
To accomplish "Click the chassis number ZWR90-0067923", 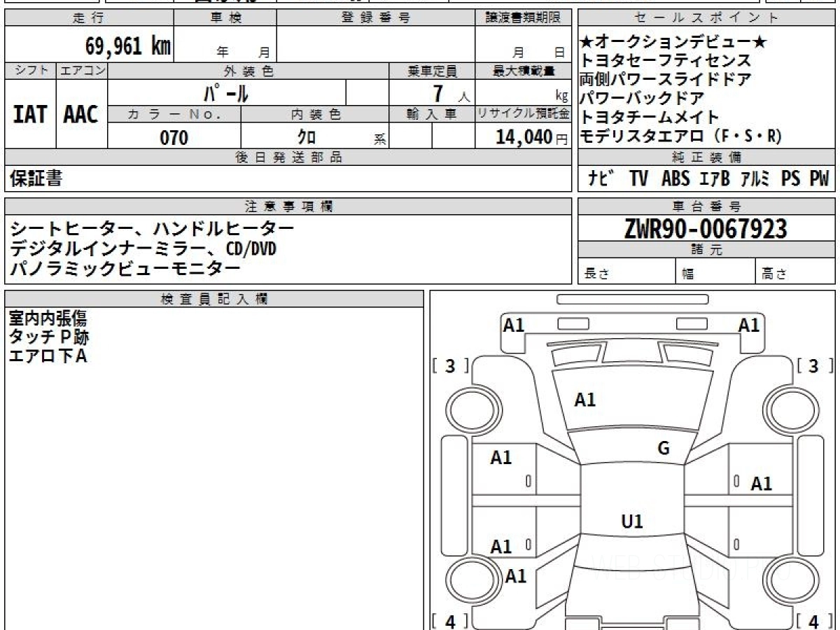I will point(706,228).
